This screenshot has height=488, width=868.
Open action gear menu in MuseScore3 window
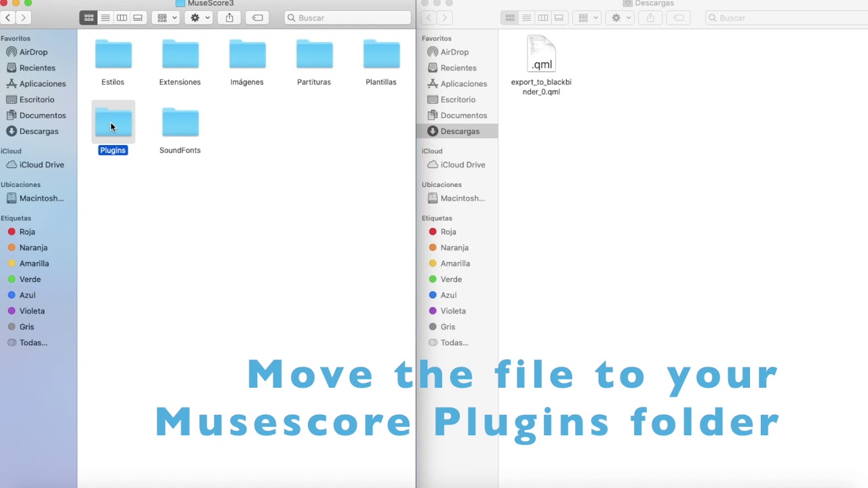pyautogui.click(x=199, y=18)
